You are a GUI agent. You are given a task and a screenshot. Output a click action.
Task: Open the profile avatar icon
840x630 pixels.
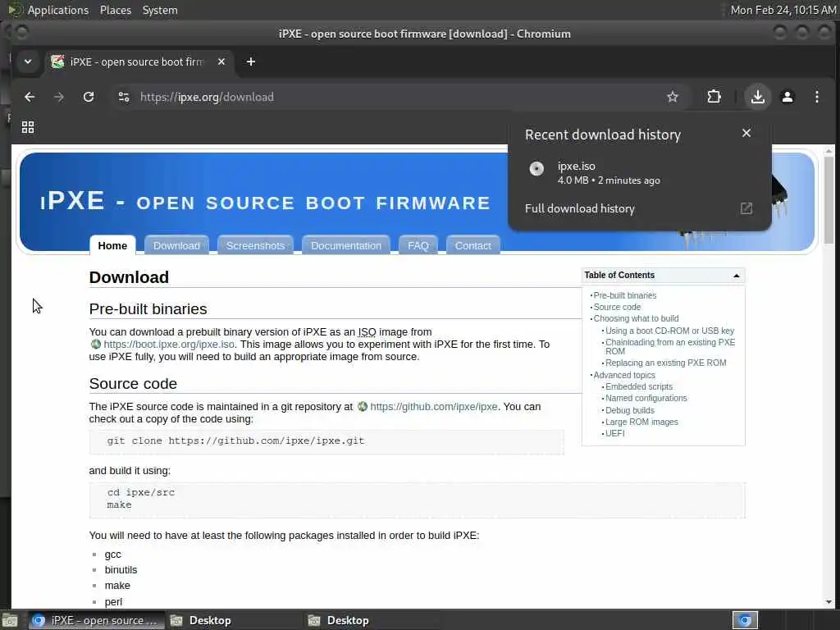pos(787,97)
